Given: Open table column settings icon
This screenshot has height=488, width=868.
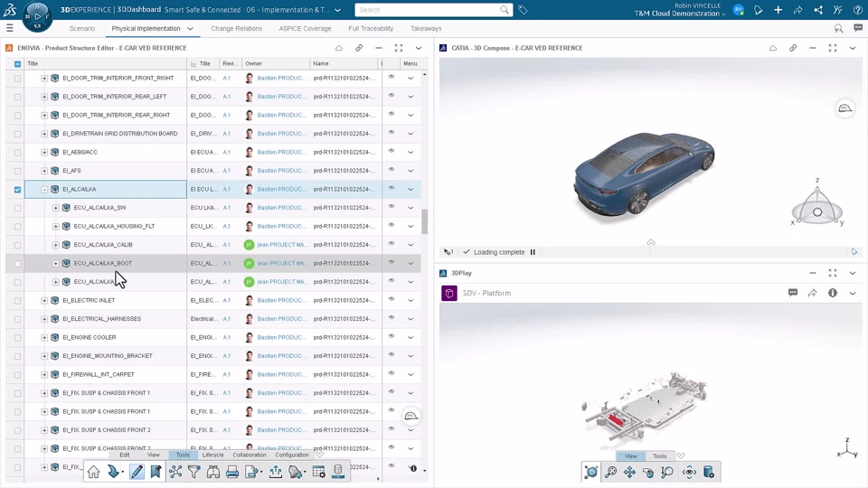Looking at the screenshot, I should coord(319,472).
